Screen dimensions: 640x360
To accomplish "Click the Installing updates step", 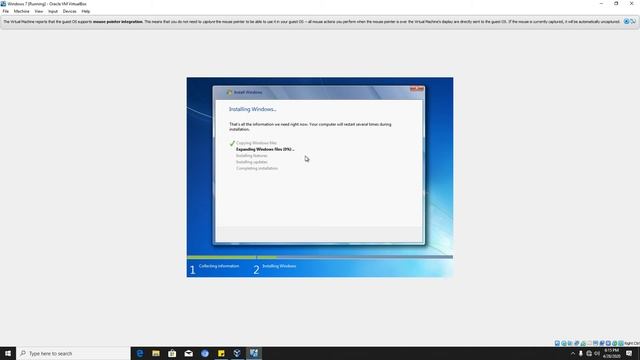I will 251,162.
